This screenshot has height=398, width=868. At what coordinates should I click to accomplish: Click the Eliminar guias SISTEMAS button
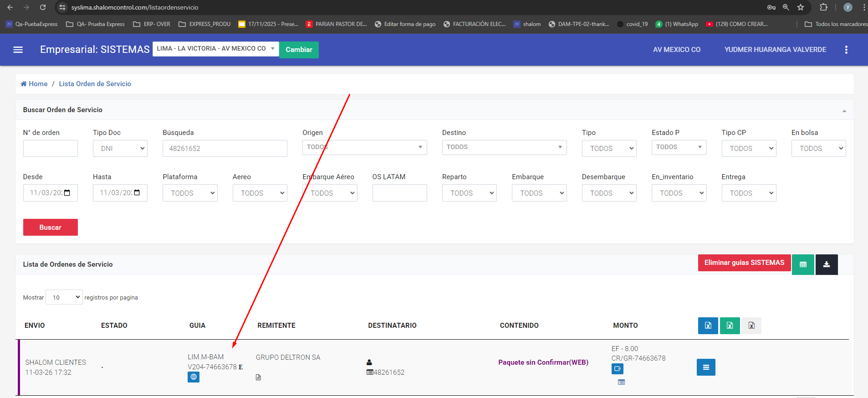(x=744, y=263)
